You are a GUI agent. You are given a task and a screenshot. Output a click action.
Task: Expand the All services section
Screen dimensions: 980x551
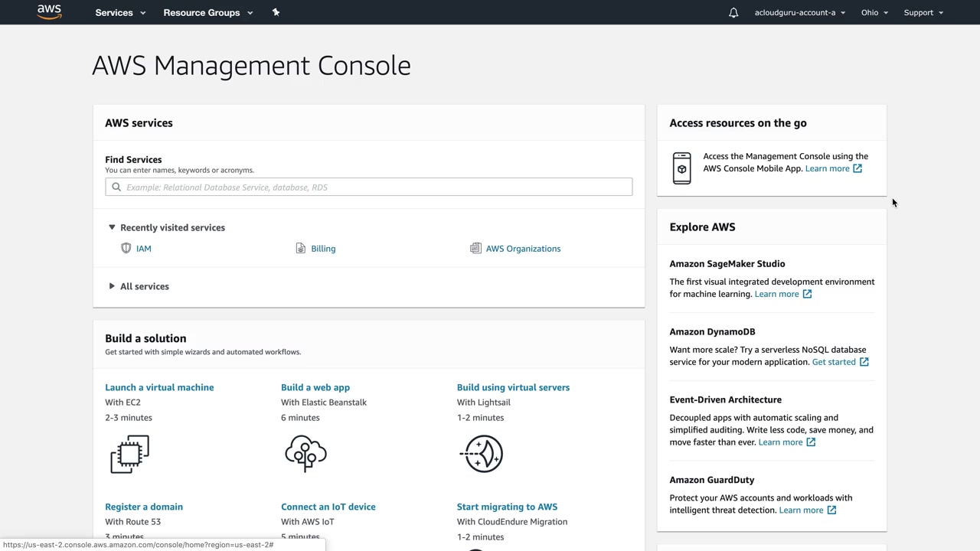click(x=144, y=286)
